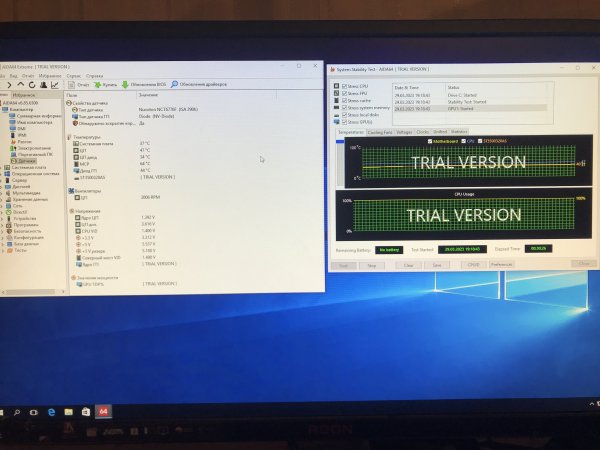Click the BIOS updates green arrow icon

125,85
